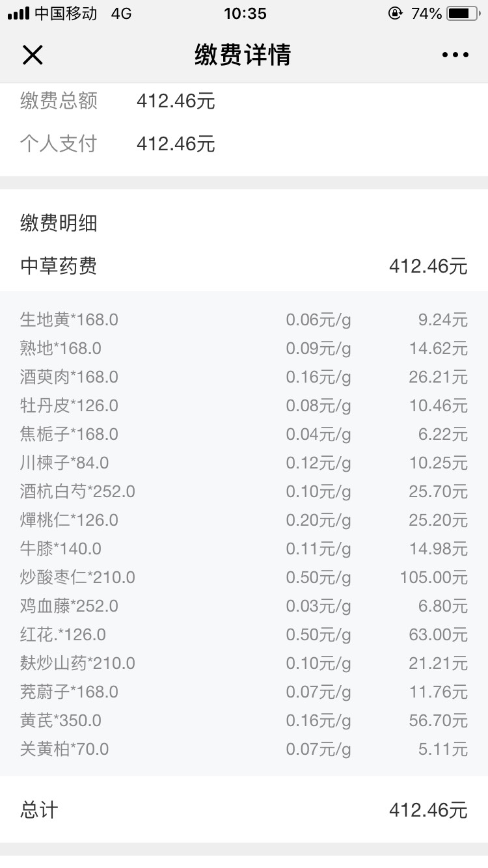Image resolution: width=488 pixels, height=868 pixels.
Task: Select the 酒萸肉*168.0 item line
Action: 244,377
